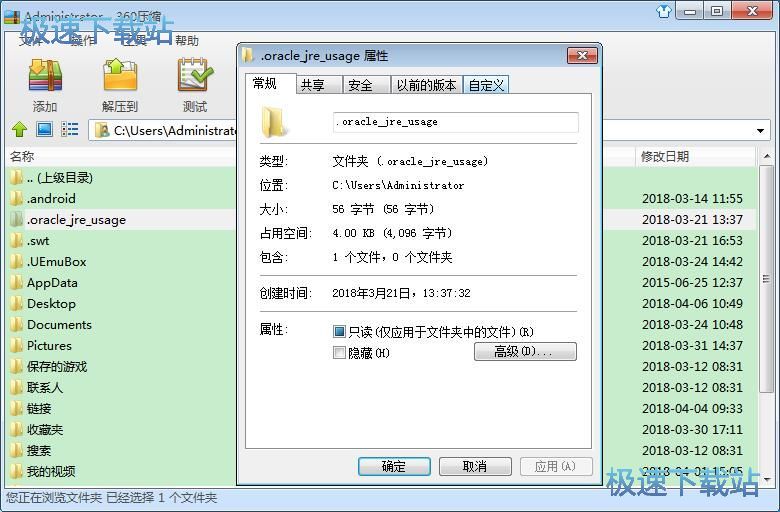Switch to the 自定义 tab

point(486,86)
